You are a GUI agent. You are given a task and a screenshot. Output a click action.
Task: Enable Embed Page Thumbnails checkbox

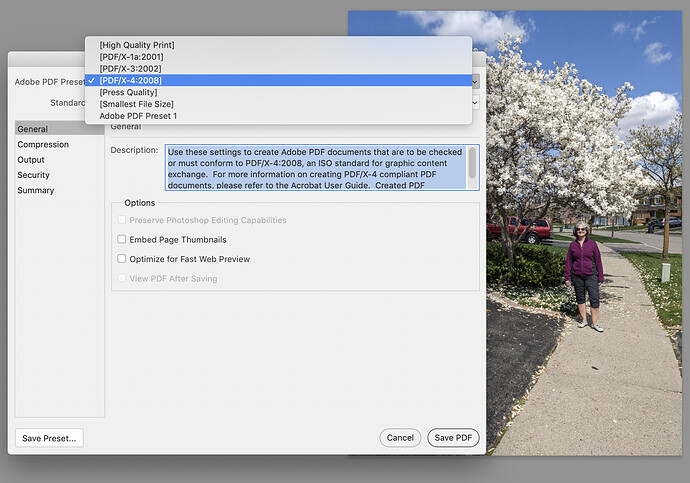click(x=122, y=239)
